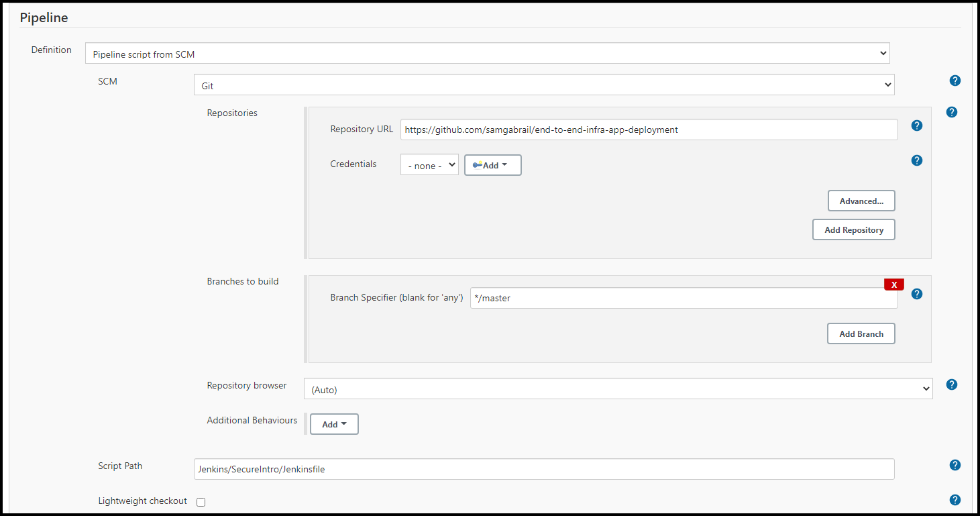980x516 pixels.
Task: Open help for the SCM field
Action: [x=955, y=81]
